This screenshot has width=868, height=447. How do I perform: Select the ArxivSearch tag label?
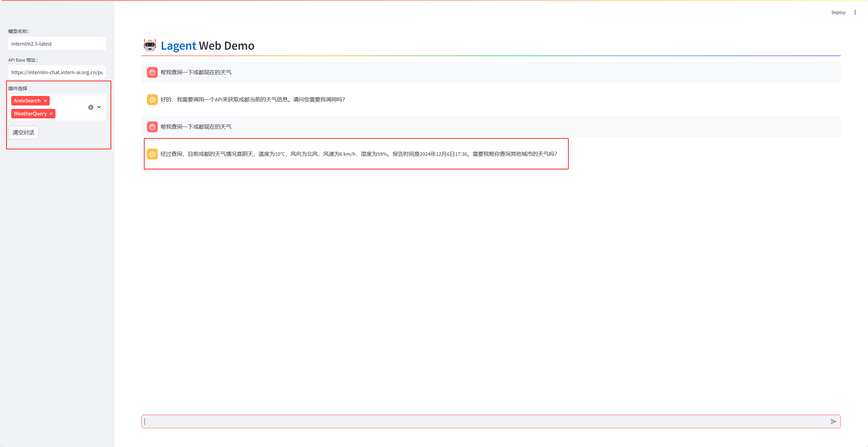(27, 101)
